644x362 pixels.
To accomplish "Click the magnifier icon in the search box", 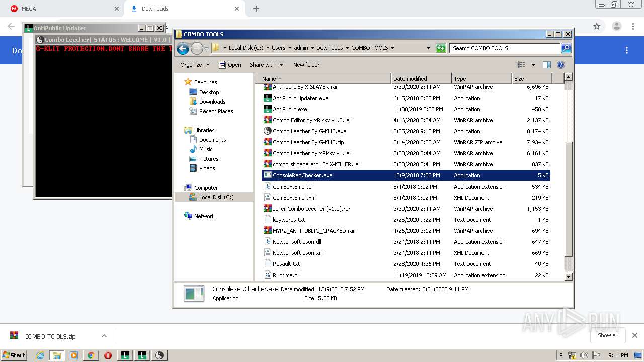I will pos(566,48).
